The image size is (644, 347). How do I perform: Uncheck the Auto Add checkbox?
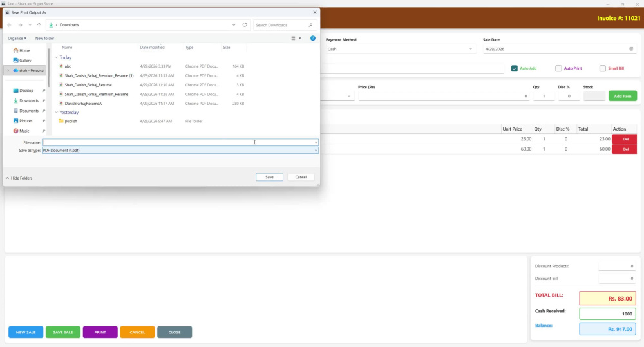pyautogui.click(x=514, y=68)
